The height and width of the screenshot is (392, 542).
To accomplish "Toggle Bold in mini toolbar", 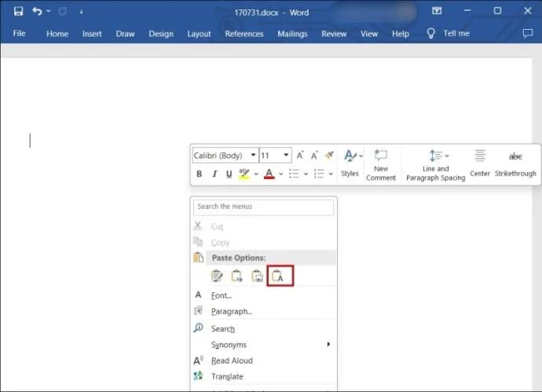I will pyautogui.click(x=199, y=174).
